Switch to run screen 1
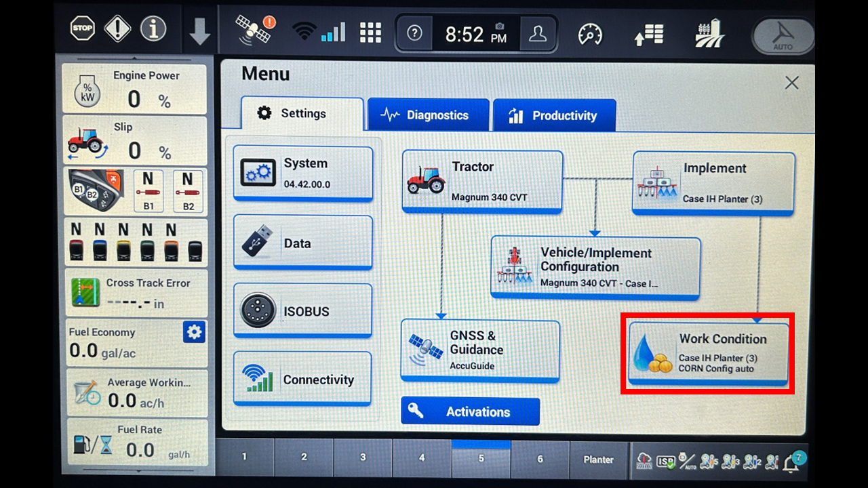 pos(245,457)
